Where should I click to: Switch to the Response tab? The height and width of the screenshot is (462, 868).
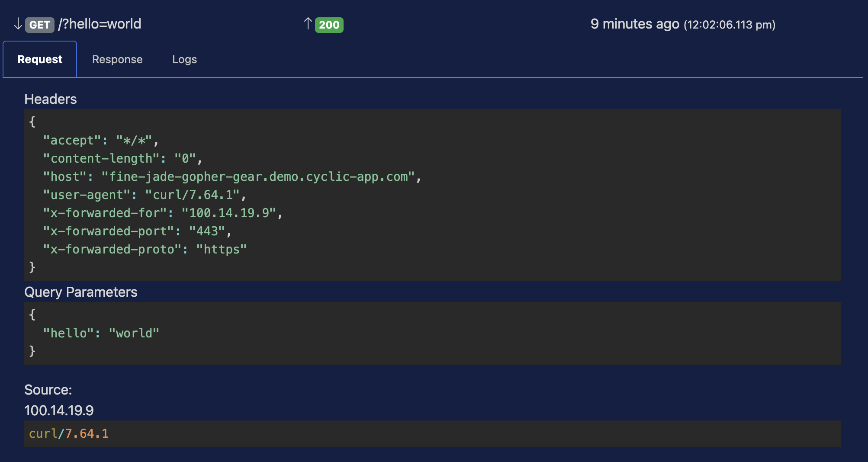tap(117, 59)
